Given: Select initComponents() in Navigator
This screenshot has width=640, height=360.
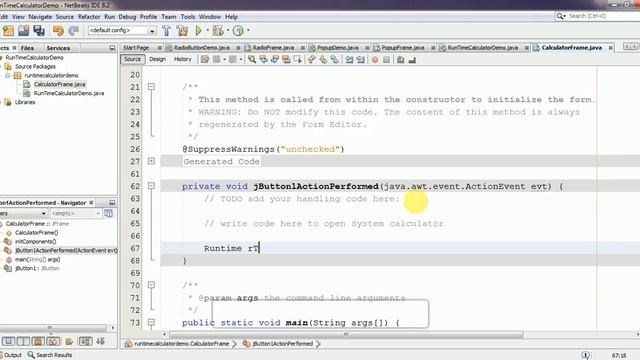Looking at the screenshot, I should (35, 242).
